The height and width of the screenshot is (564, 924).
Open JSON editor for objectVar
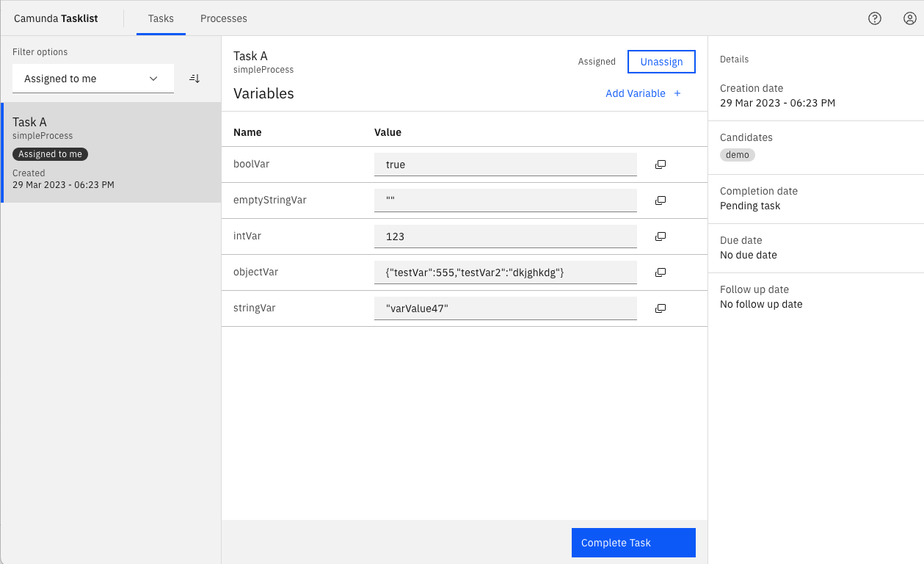click(x=660, y=272)
